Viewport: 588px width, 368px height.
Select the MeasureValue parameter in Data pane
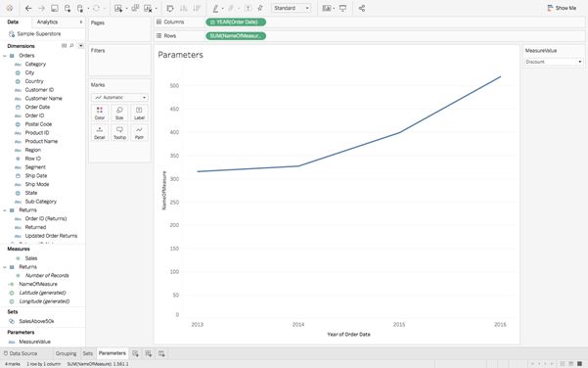tap(34, 343)
